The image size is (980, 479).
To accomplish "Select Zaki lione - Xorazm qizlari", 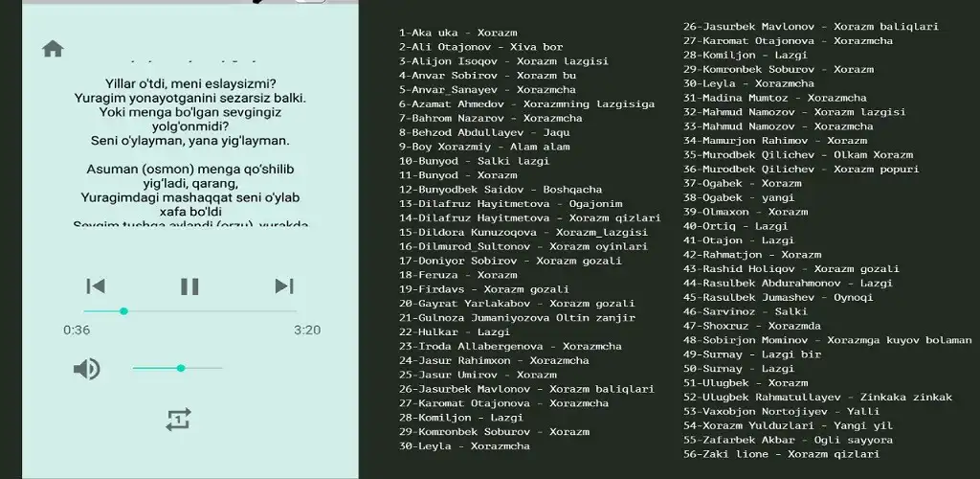I will (780, 454).
